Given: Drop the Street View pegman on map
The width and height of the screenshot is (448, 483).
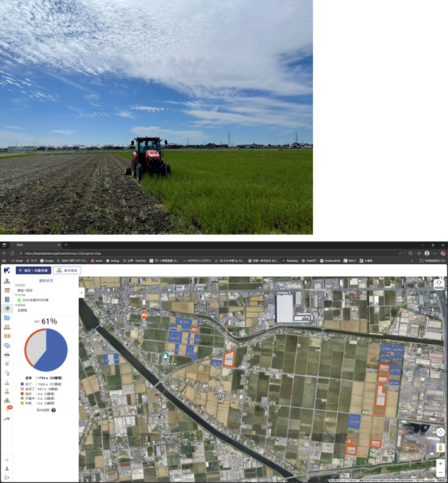Looking at the screenshot, I should pyautogui.click(x=440, y=448).
